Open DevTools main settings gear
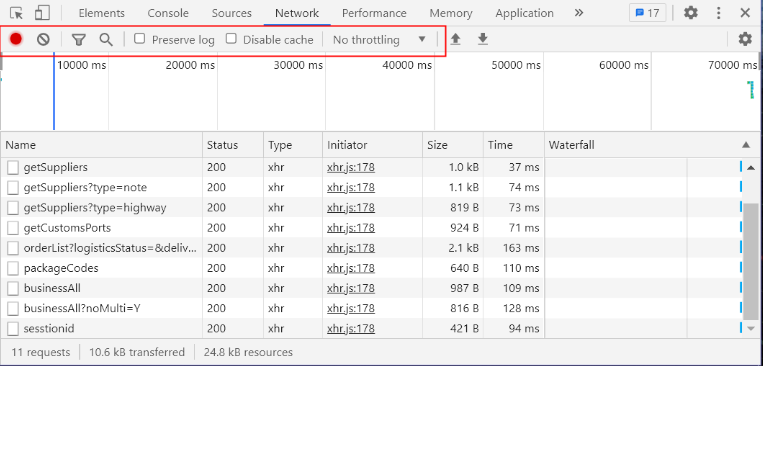Viewport: 763px width, 470px height. [x=690, y=13]
